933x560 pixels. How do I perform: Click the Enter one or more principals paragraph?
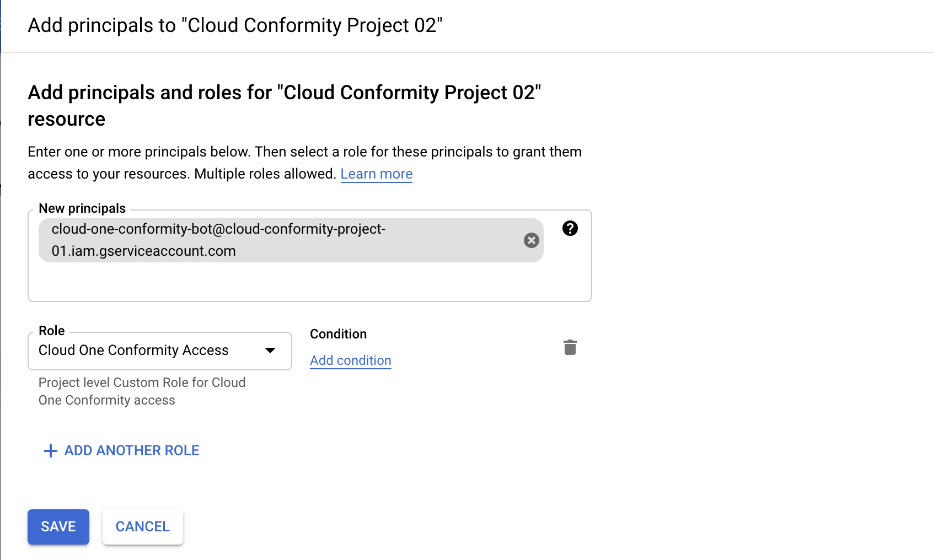pos(304,163)
